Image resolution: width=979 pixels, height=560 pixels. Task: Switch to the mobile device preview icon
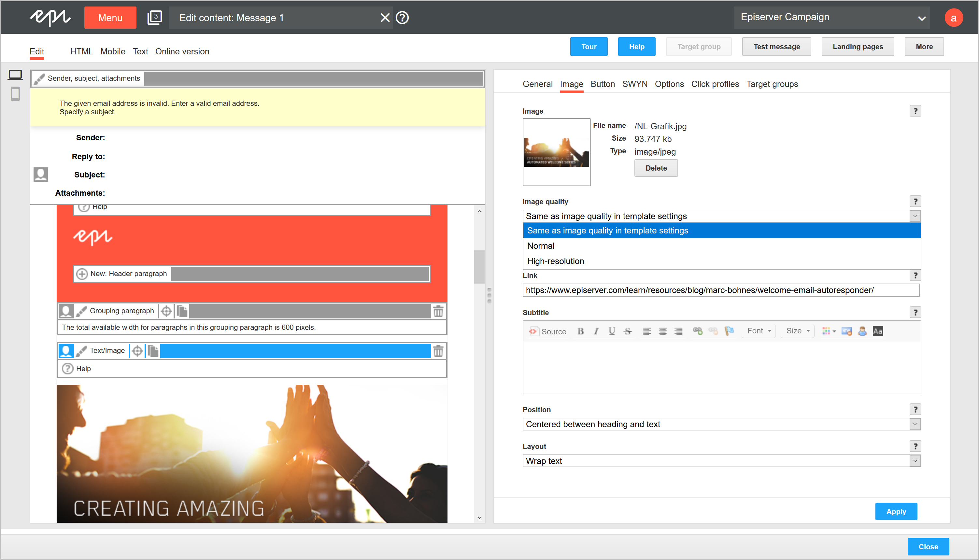pyautogui.click(x=15, y=94)
